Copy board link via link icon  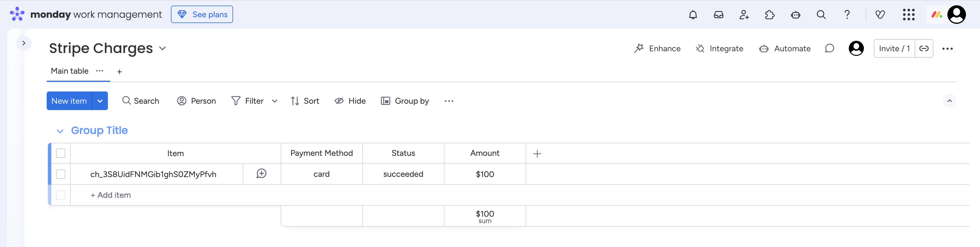924,49
